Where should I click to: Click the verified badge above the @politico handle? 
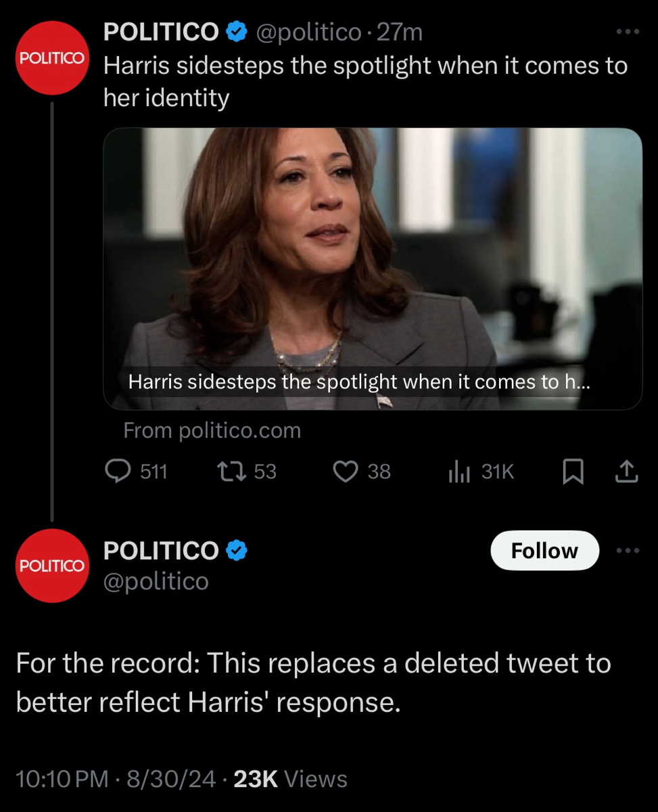click(235, 551)
